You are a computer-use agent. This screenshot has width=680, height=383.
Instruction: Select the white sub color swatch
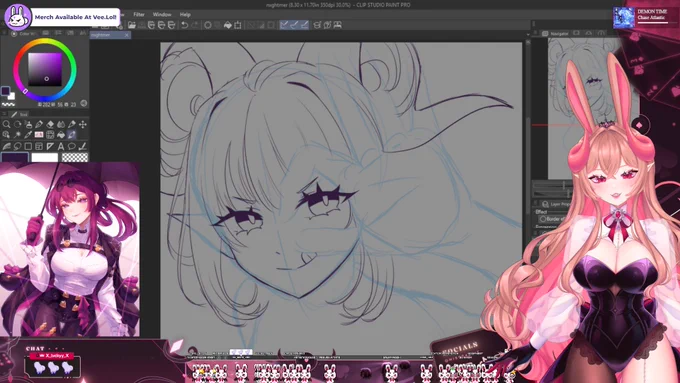44,157
